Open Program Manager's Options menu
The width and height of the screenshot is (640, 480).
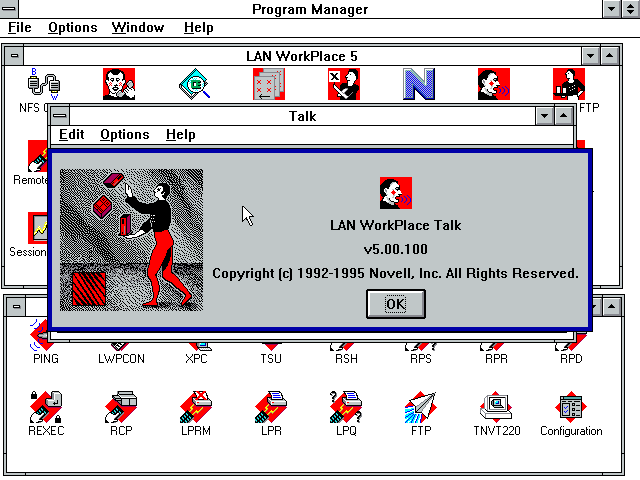tap(72, 27)
